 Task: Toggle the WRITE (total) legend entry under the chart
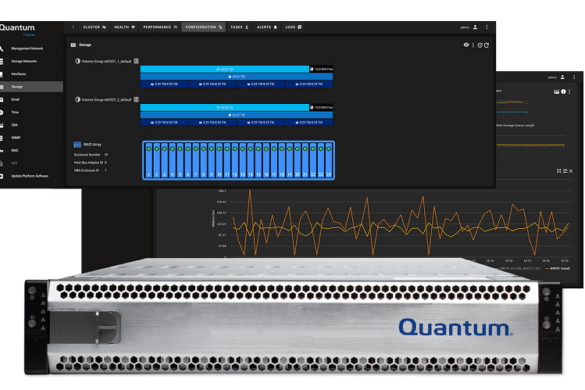click(557, 268)
